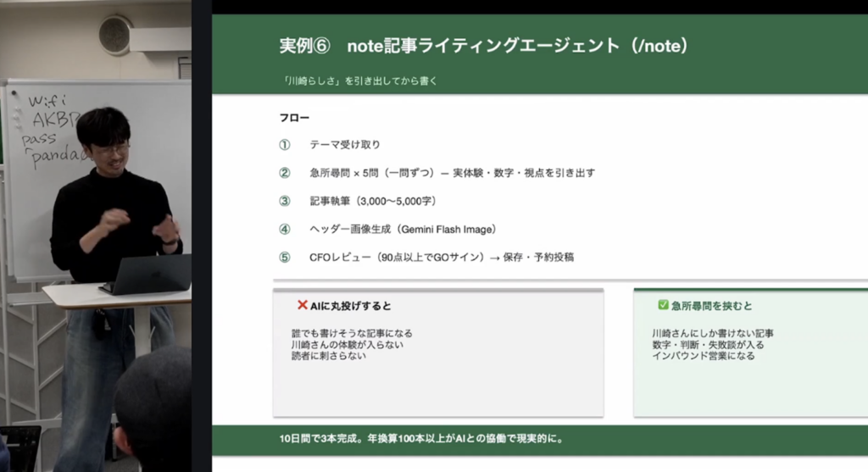Select the フロー heading
The image size is (868, 472).
tap(294, 117)
